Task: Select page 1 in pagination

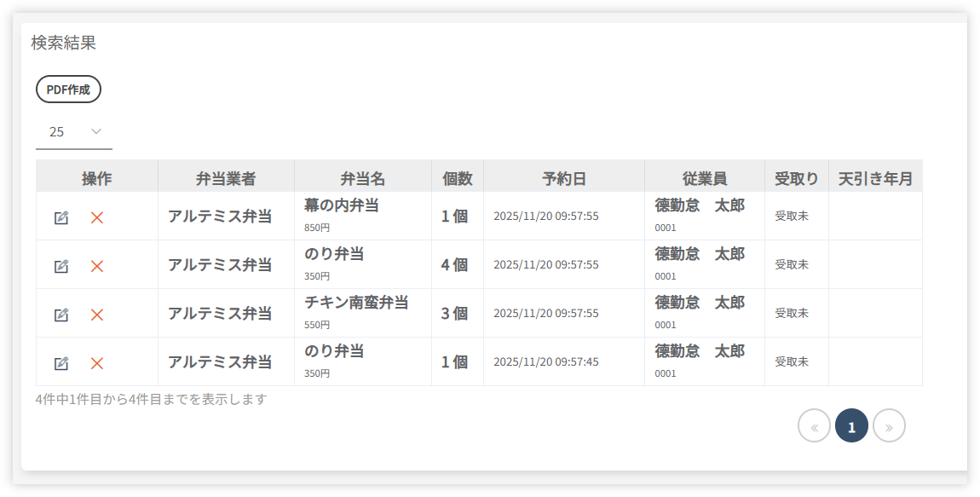Action: pyautogui.click(x=851, y=426)
